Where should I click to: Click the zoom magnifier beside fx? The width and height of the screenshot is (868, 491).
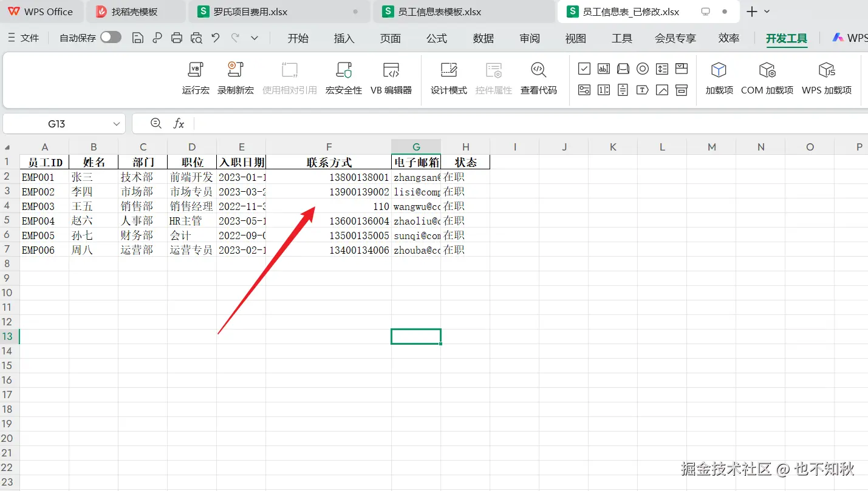tap(156, 123)
